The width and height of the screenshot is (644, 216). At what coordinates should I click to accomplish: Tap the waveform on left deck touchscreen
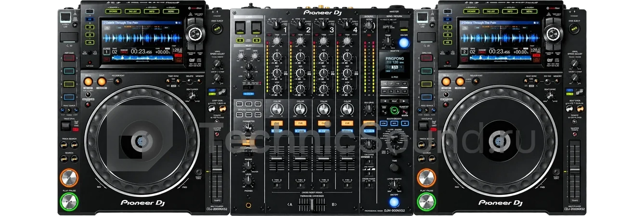(142, 38)
